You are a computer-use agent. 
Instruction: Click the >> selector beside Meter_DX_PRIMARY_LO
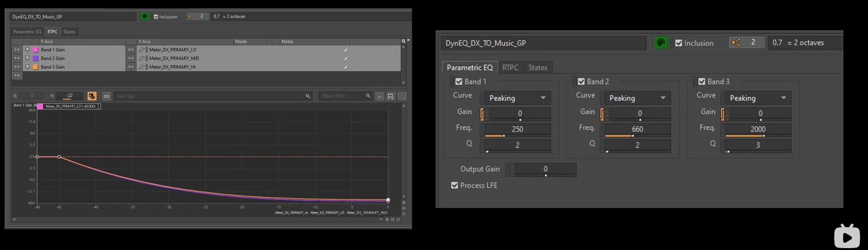coord(131,50)
